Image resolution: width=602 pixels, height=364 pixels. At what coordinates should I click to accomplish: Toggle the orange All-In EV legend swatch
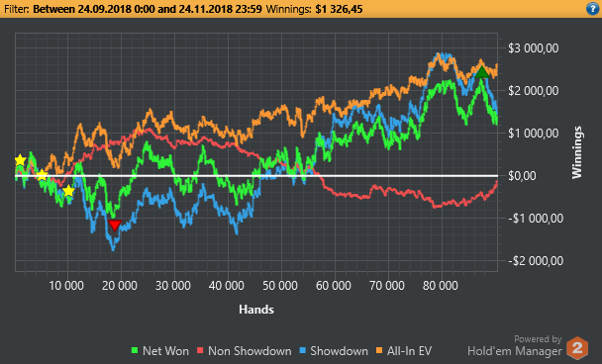(379, 350)
